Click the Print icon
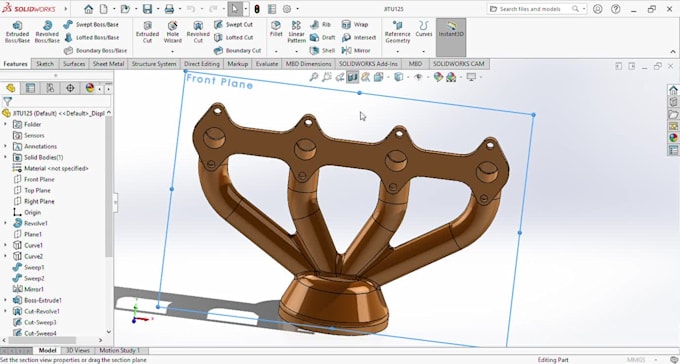The height and width of the screenshot is (364, 680). coord(170,9)
